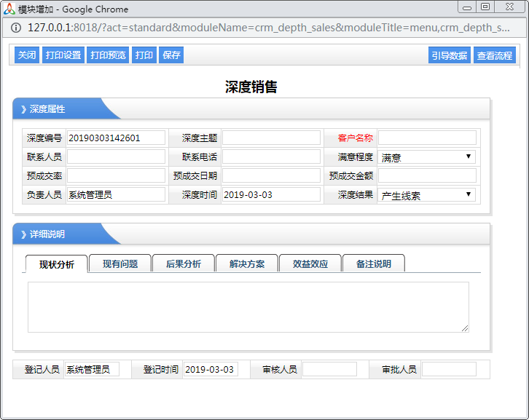Switch to the 效益效应 tab

click(x=310, y=264)
